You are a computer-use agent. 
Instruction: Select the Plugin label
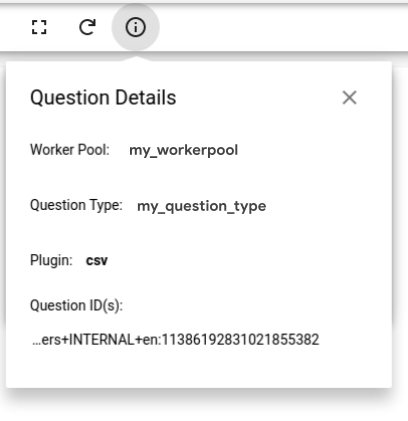tap(51, 260)
